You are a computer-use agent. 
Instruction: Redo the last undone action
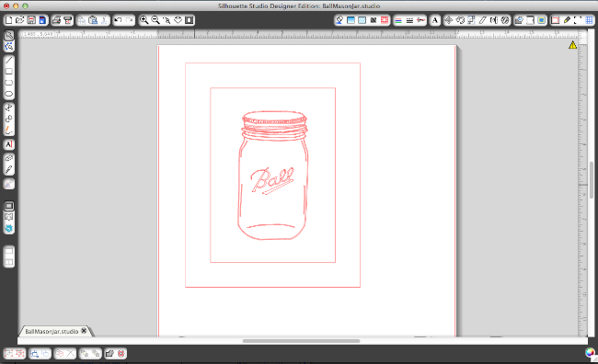(130, 20)
